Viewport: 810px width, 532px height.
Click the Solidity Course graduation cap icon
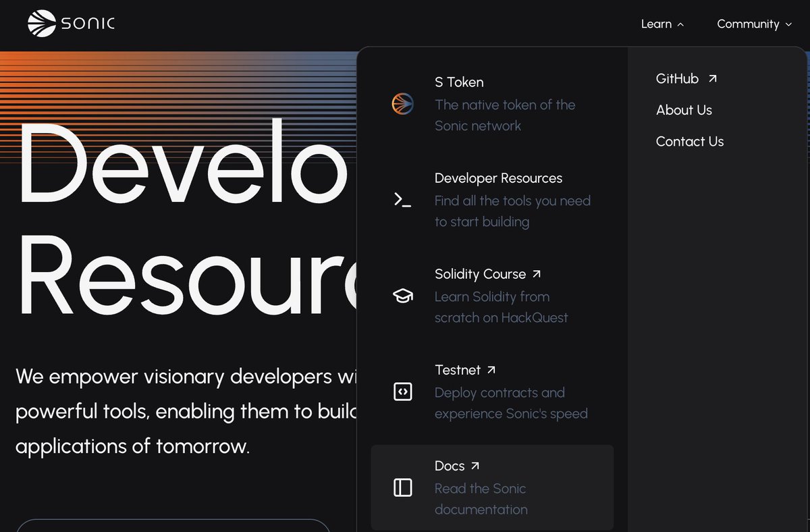[x=402, y=296]
